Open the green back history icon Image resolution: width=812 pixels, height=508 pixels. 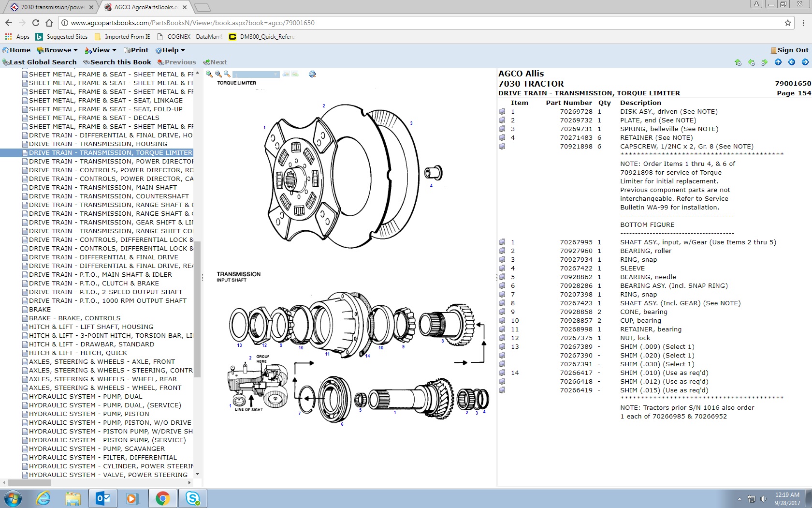pos(752,62)
